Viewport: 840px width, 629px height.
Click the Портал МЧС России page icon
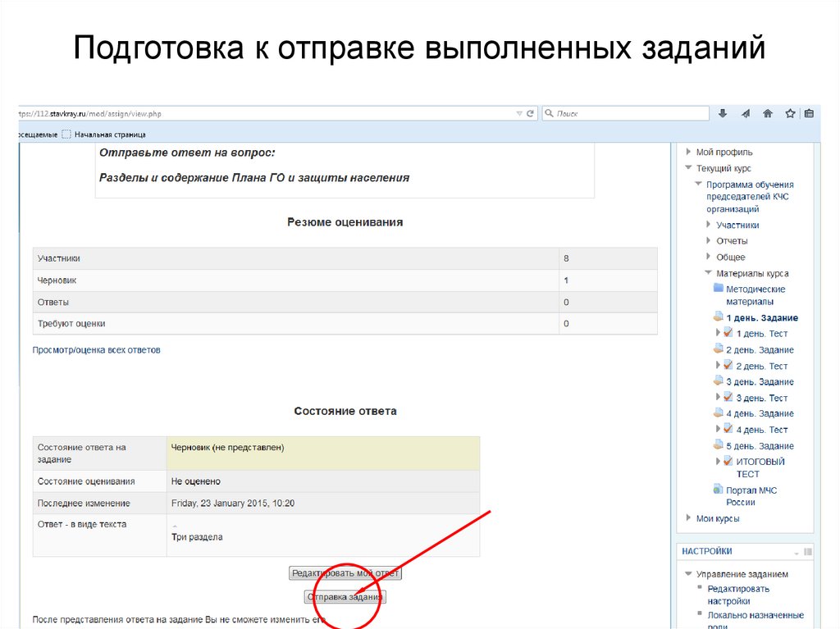[719, 490]
